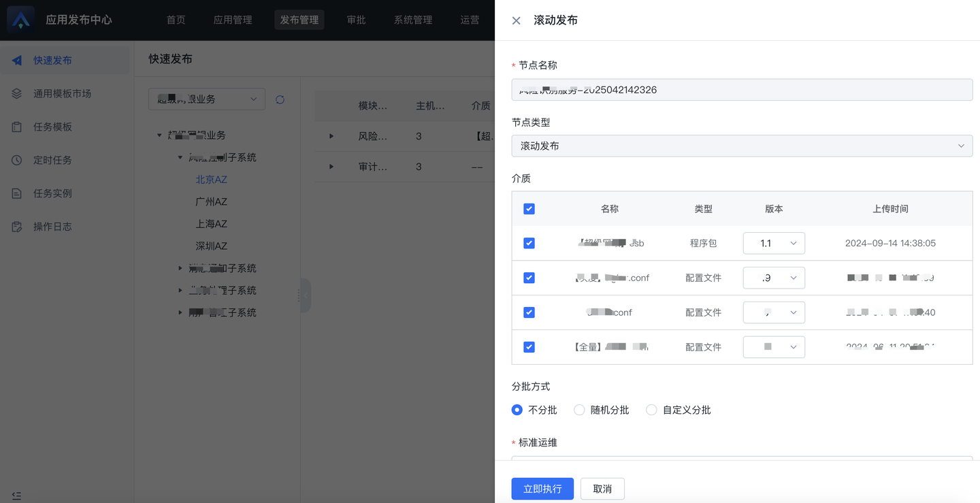The image size is (980, 503).
Task: Click the 应用发布中心 logo icon
Action: tap(21, 20)
